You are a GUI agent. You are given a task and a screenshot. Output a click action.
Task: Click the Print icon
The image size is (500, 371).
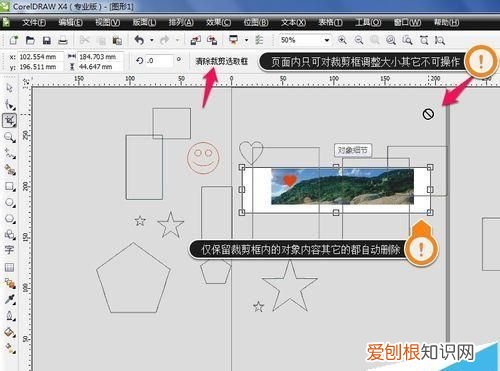(63, 41)
